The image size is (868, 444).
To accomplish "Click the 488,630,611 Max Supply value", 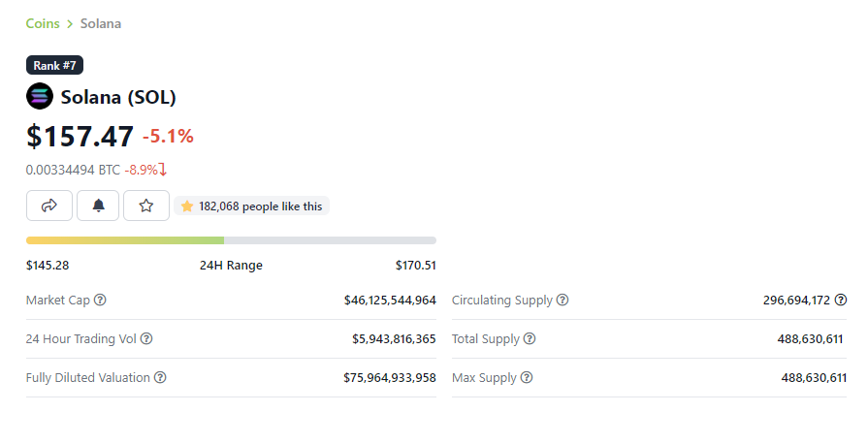I will click(x=814, y=377).
